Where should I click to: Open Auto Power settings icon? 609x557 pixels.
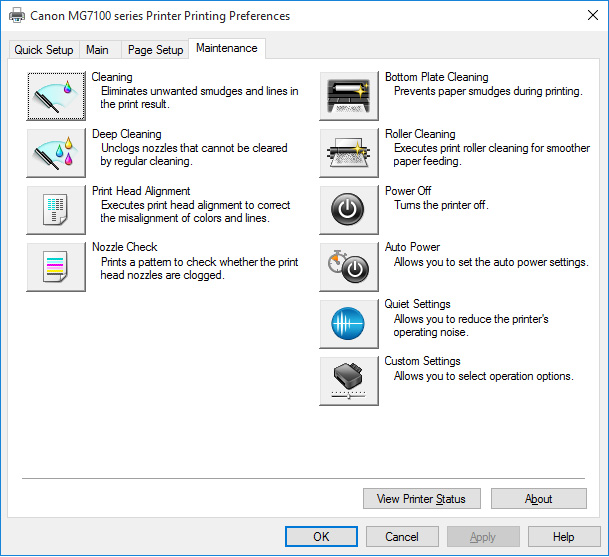coord(349,266)
